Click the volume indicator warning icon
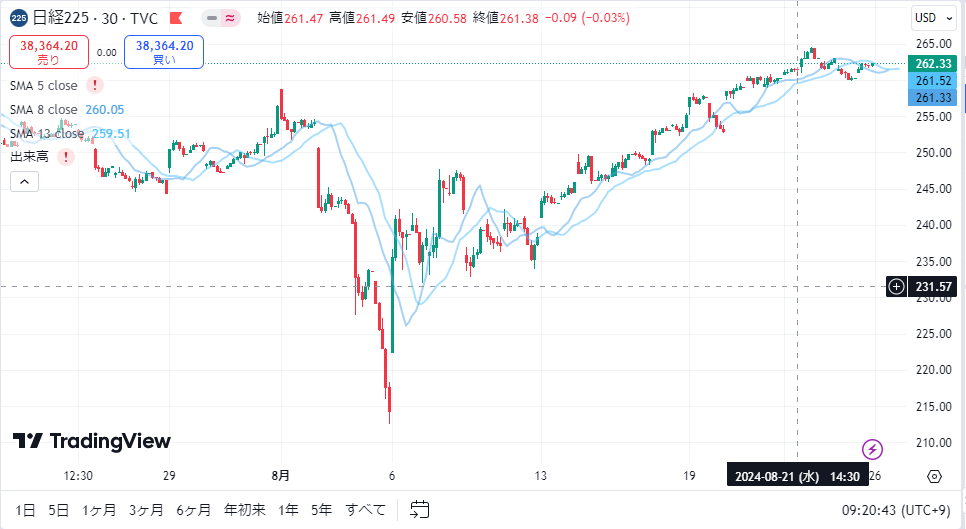This screenshot has width=966, height=529. coord(66,157)
